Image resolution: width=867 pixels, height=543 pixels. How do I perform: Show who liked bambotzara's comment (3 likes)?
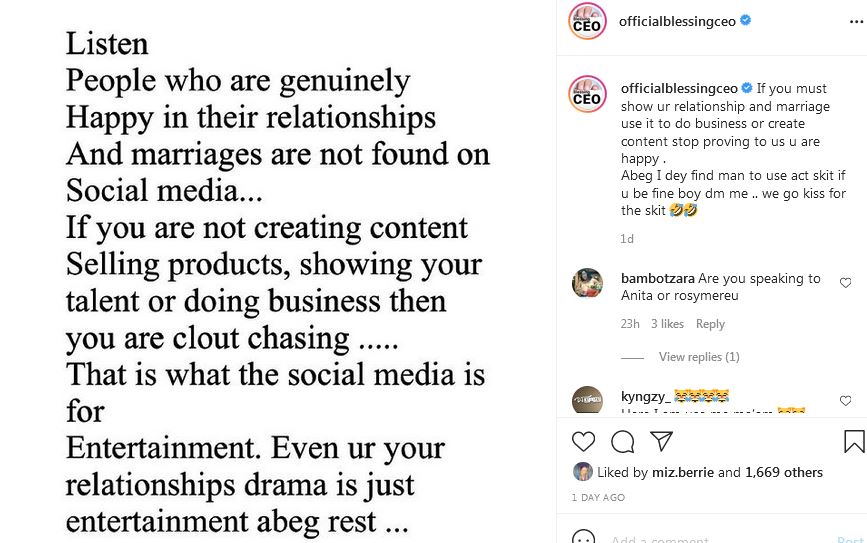[667, 324]
